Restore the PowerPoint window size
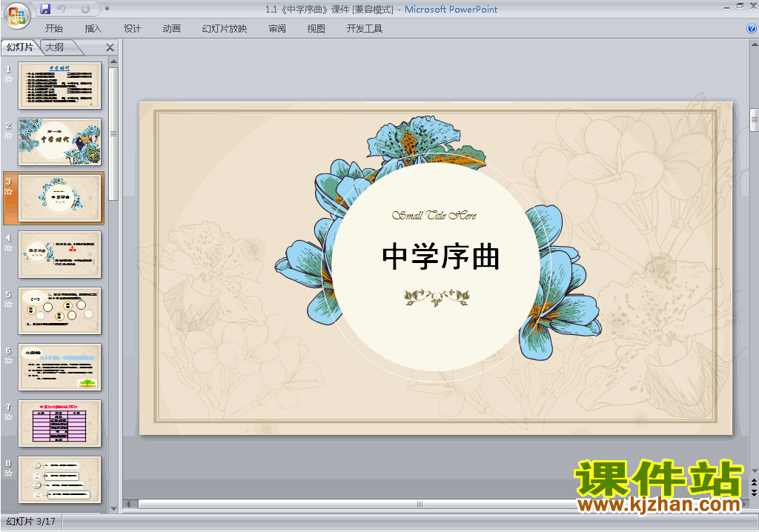The height and width of the screenshot is (532, 759). (740, 6)
